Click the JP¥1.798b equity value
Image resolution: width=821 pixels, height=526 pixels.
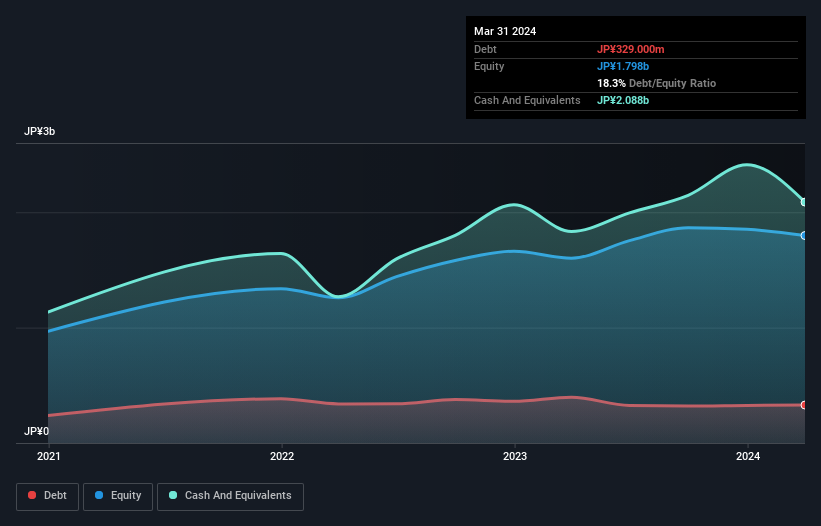623,66
